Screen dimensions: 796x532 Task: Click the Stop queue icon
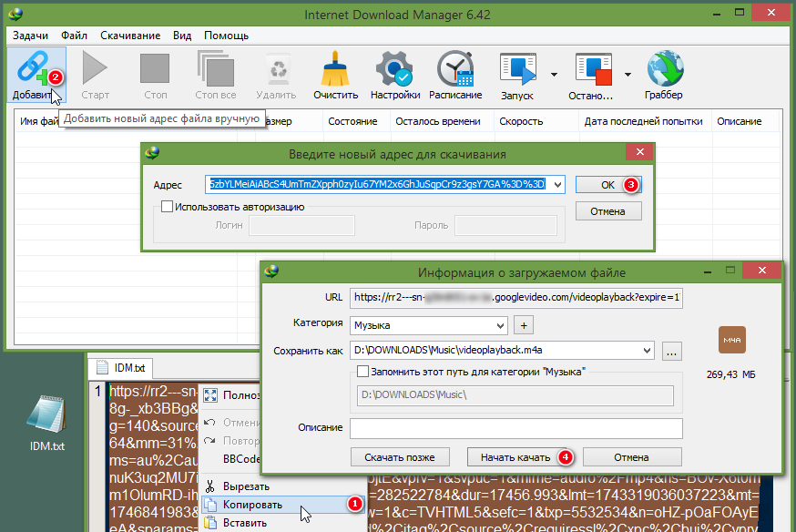coord(592,70)
